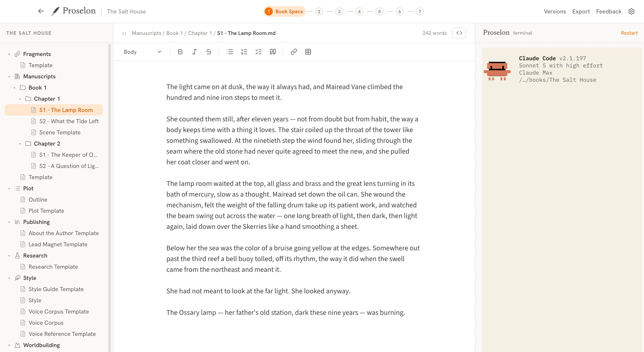Image resolution: width=644 pixels, height=352 pixels.
Task: Restart the Proselon terminal
Action: pos(629,33)
